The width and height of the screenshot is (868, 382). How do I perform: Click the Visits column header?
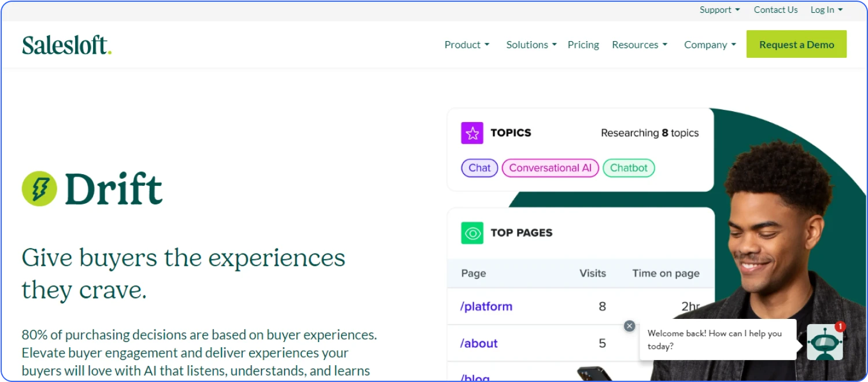coord(593,273)
